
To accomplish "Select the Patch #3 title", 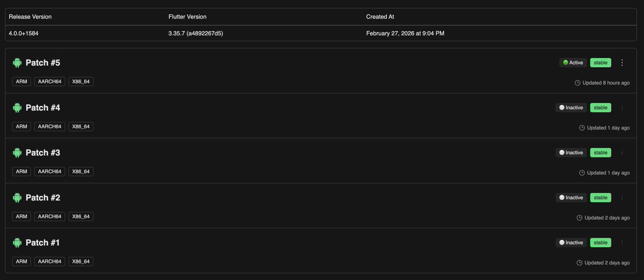I will click(x=43, y=153).
